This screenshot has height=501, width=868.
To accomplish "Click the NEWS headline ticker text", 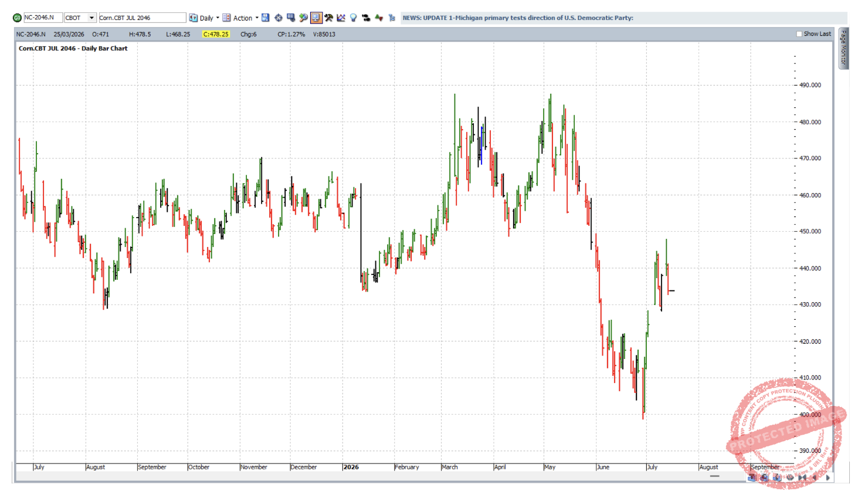I will (x=518, y=18).
